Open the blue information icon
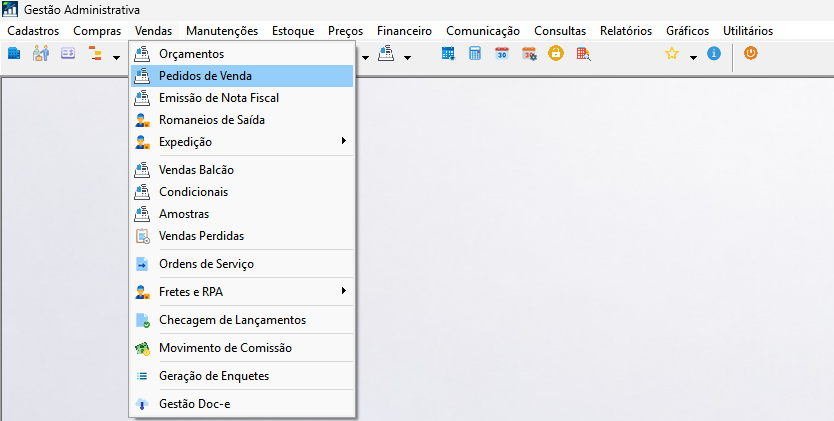Screen dimensions: 834x421 (714, 53)
